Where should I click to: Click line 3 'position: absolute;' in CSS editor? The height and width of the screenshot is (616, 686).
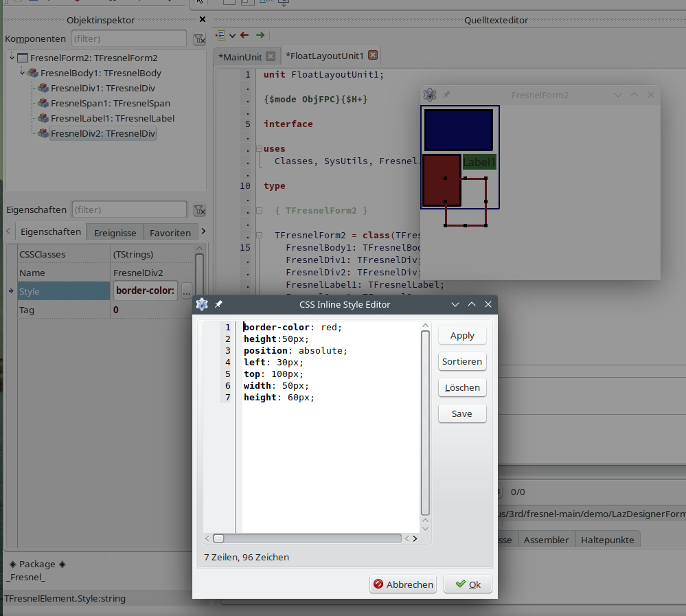295,350
